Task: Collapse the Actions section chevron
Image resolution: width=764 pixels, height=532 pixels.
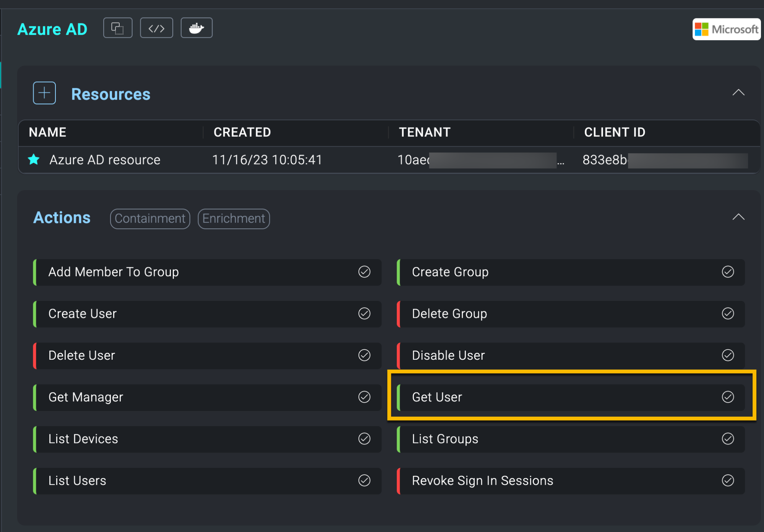Action: [x=738, y=217]
